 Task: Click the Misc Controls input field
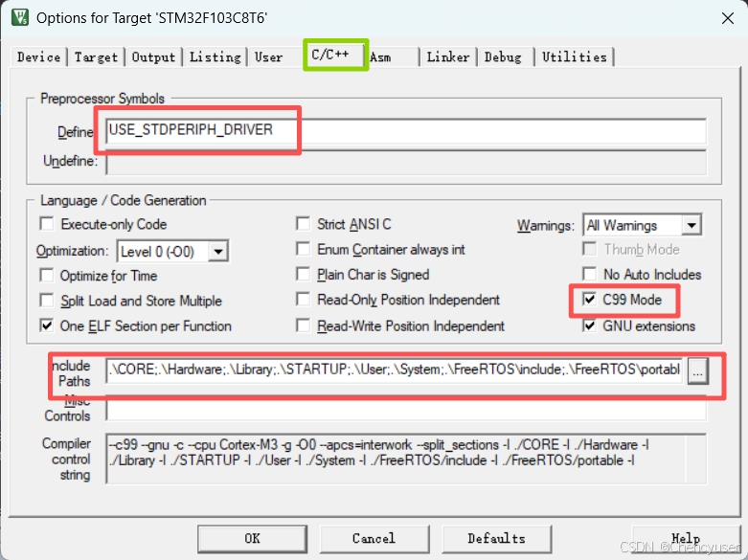click(x=406, y=409)
